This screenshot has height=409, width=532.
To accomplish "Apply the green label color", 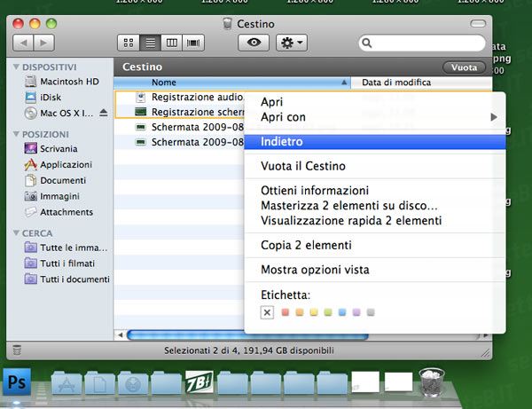I will [328, 312].
